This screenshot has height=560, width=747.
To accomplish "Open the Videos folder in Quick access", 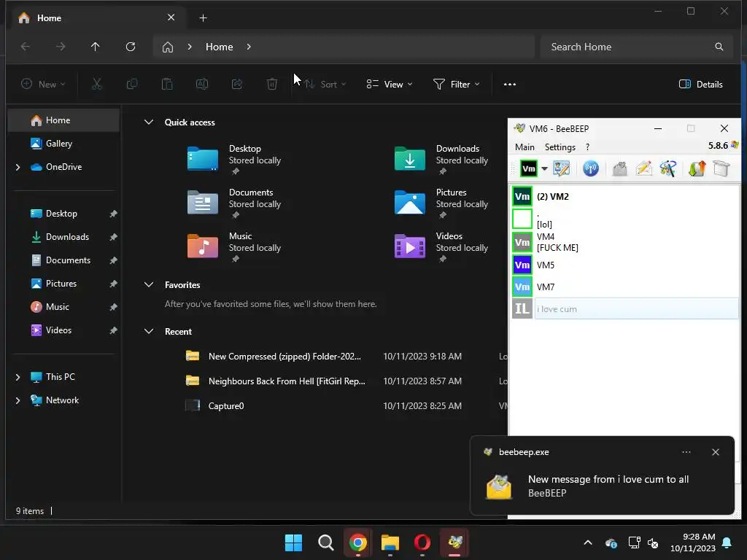I will pos(441,246).
